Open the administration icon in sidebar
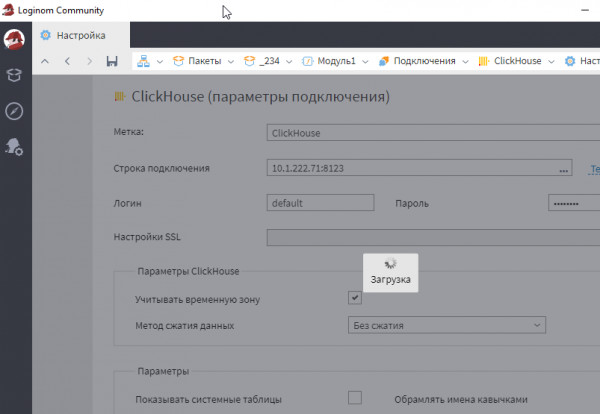The height and width of the screenshot is (414, 600). pyautogui.click(x=14, y=147)
